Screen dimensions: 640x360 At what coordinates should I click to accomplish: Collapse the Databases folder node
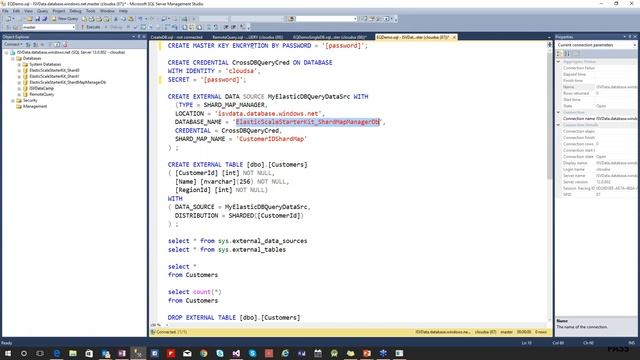click(13, 58)
